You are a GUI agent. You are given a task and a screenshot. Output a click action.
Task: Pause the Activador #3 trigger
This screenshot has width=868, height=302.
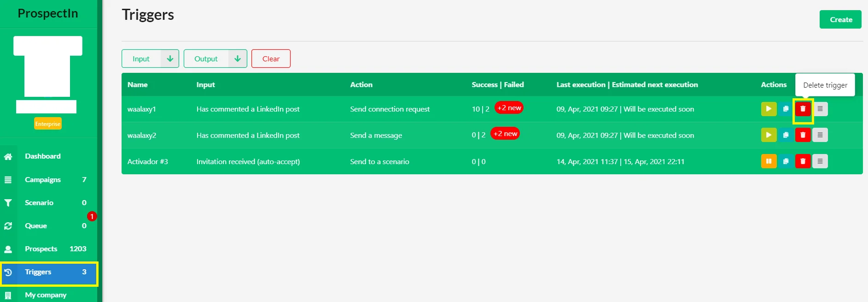769,161
